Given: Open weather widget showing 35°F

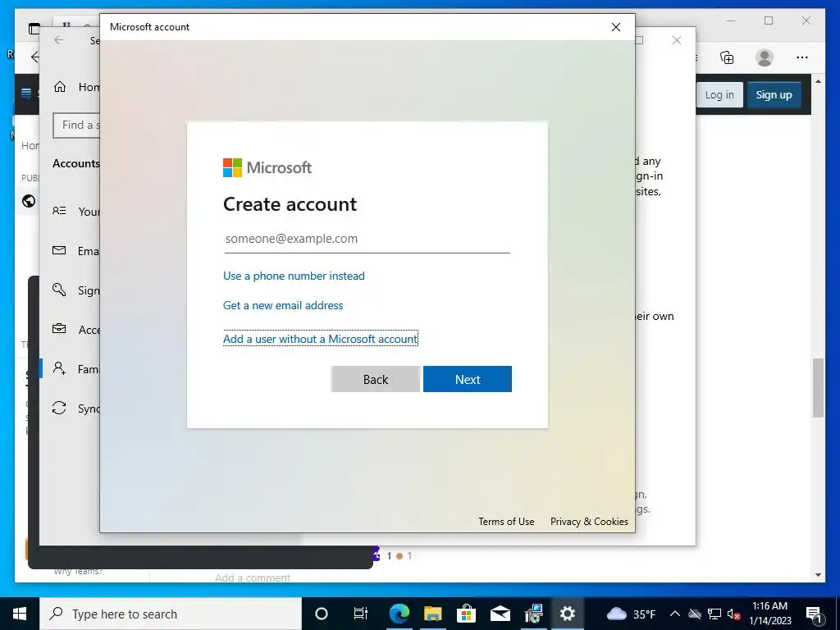Looking at the screenshot, I should tap(631, 614).
